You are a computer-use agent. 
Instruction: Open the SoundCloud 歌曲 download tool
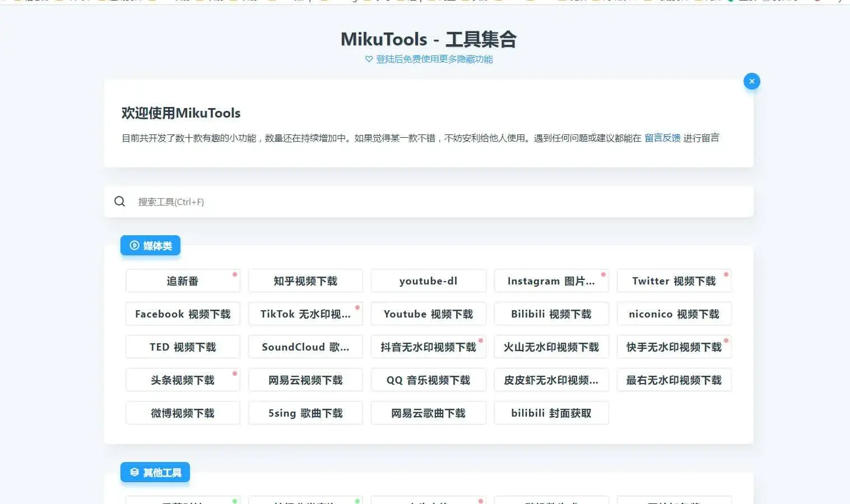[305, 347]
